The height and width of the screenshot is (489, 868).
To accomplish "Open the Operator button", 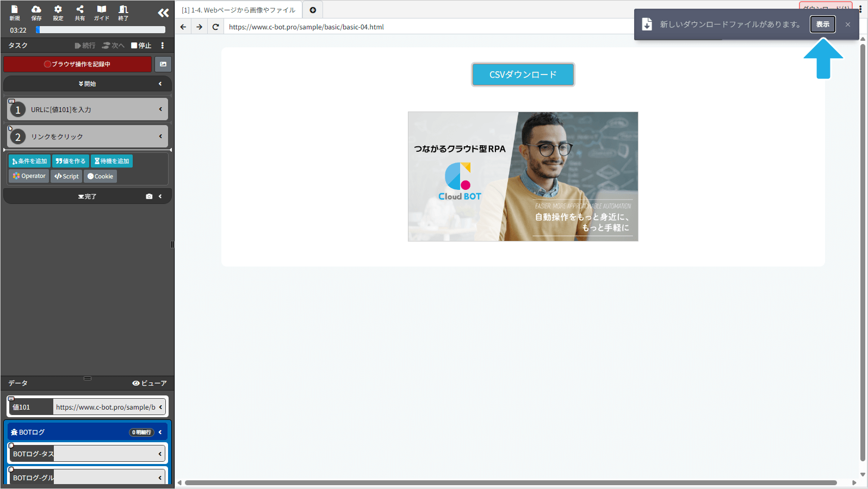I will point(29,176).
